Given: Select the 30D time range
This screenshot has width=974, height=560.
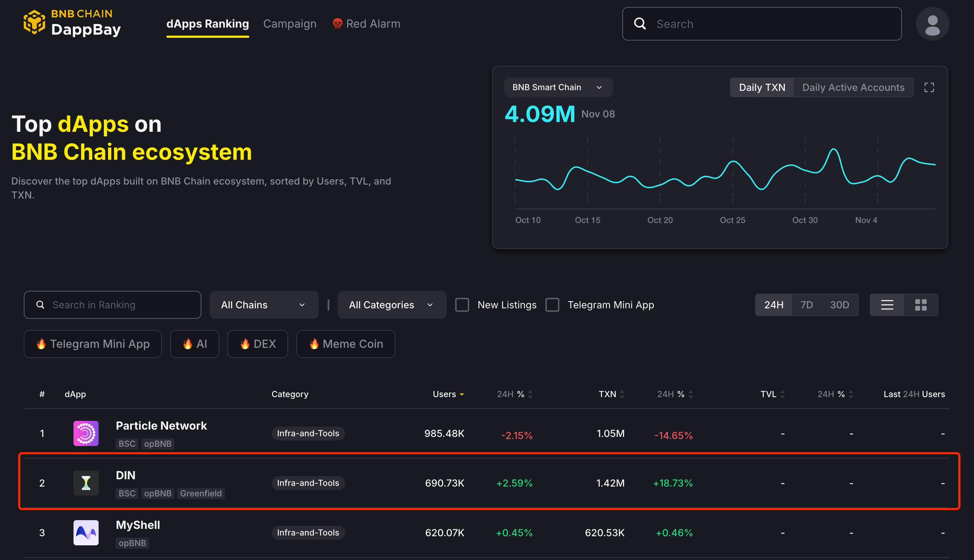Looking at the screenshot, I should click(x=839, y=305).
